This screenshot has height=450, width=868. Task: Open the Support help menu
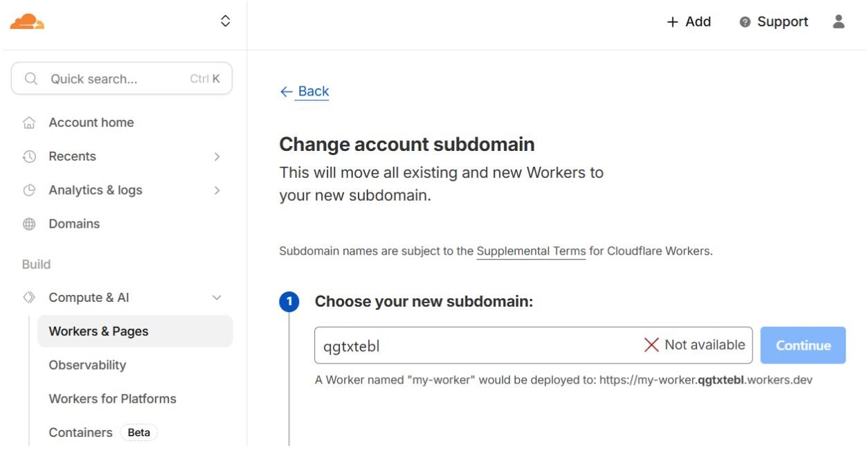(x=774, y=22)
